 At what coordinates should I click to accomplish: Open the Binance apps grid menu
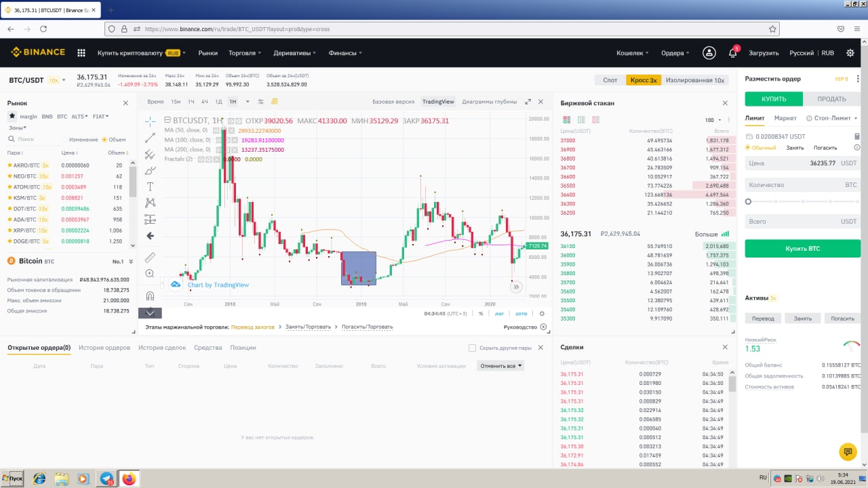(x=81, y=53)
